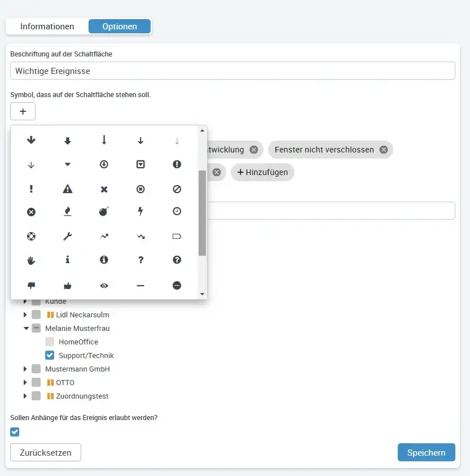Disable attachments allowed checkbox

pos(15,432)
